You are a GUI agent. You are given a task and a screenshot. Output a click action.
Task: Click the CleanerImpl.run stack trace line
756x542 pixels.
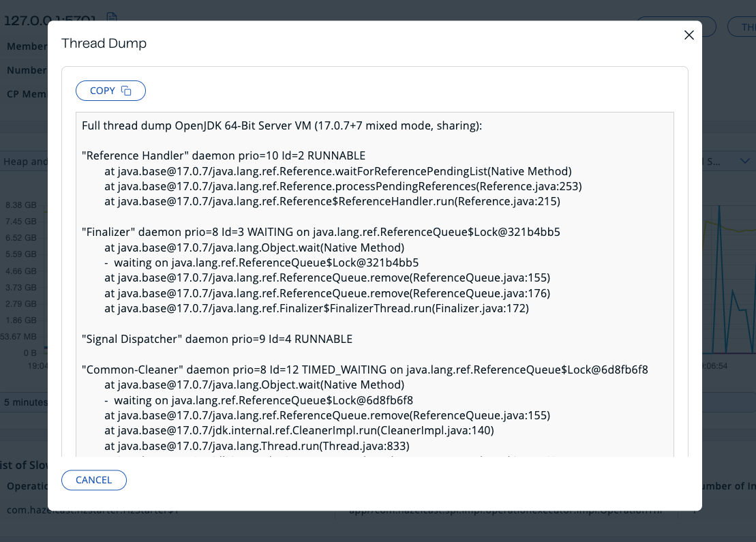(x=299, y=430)
